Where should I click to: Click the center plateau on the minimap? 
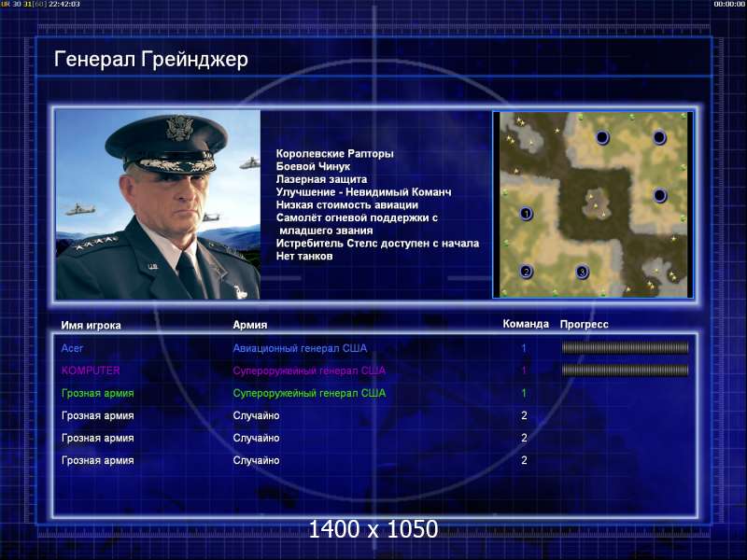(596, 203)
